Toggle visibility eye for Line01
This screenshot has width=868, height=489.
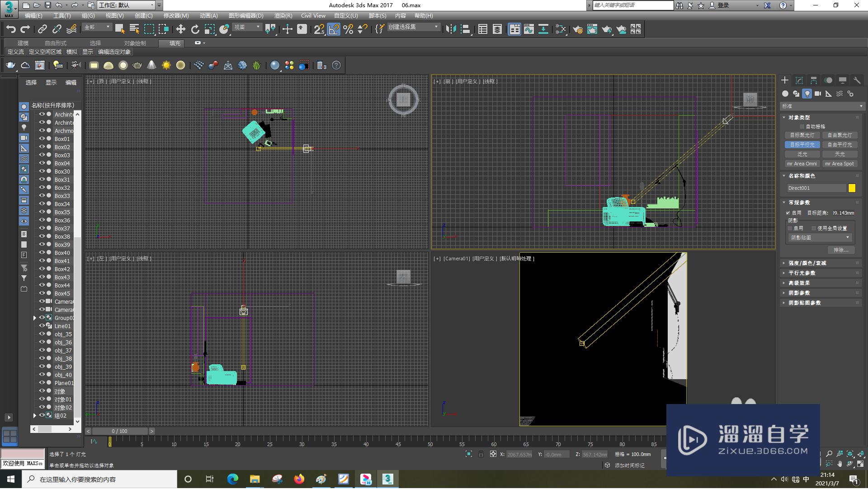pyautogui.click(x=42, y=326)
